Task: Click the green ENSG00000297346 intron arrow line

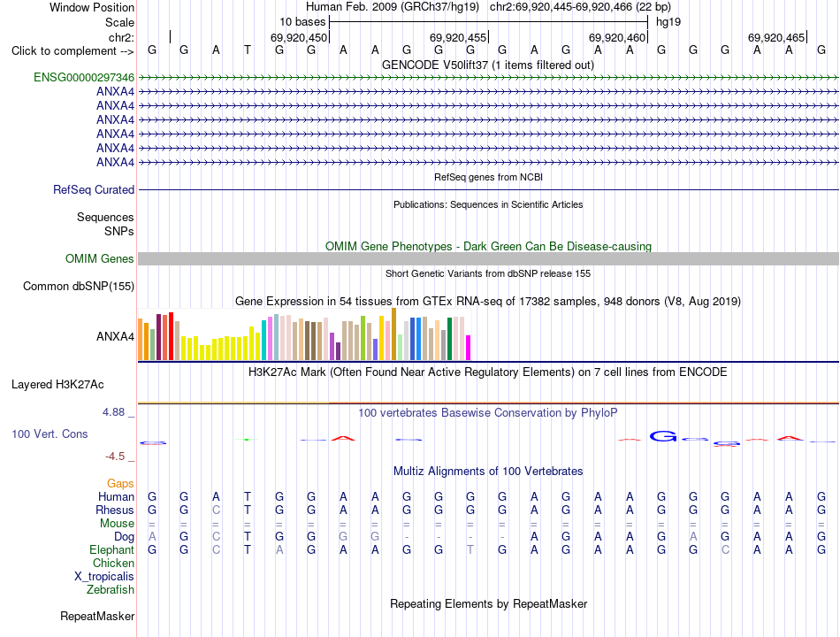Action: point(488,78)
